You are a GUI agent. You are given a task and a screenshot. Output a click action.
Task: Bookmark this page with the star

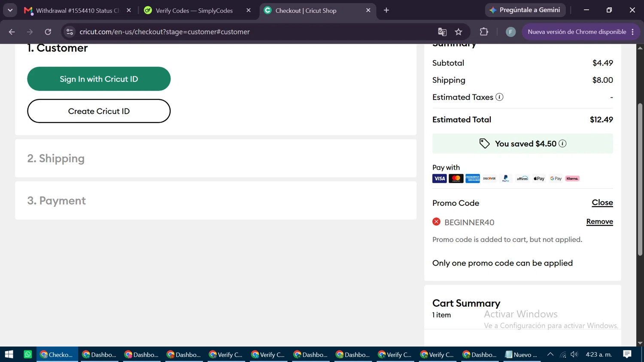click(x=459, y=32)
